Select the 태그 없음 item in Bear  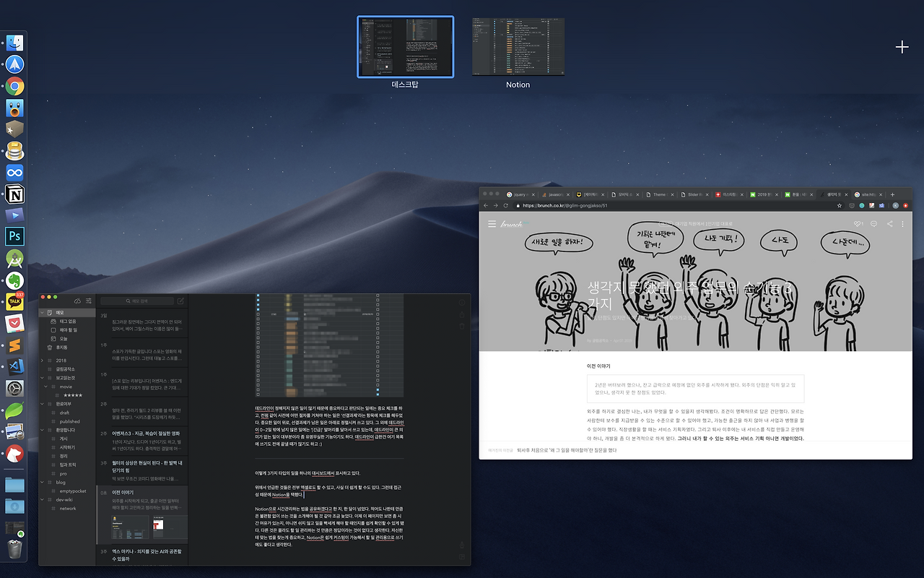tap(66, 322)
